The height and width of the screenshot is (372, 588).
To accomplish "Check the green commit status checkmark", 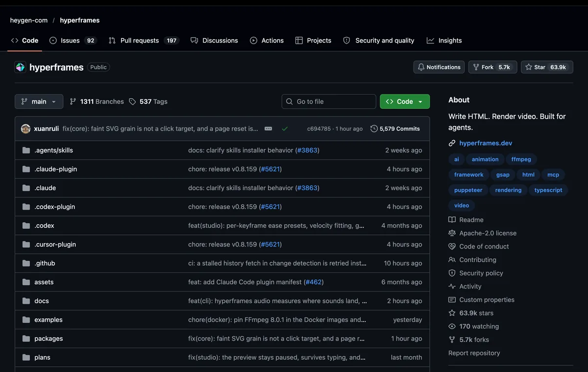I will [285, 129].
